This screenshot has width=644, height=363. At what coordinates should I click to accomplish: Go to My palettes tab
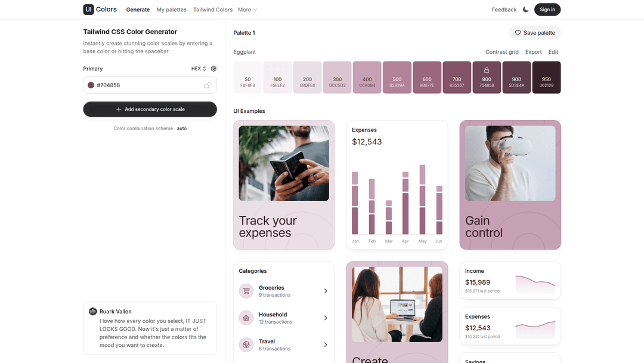[x=171, y=10]
